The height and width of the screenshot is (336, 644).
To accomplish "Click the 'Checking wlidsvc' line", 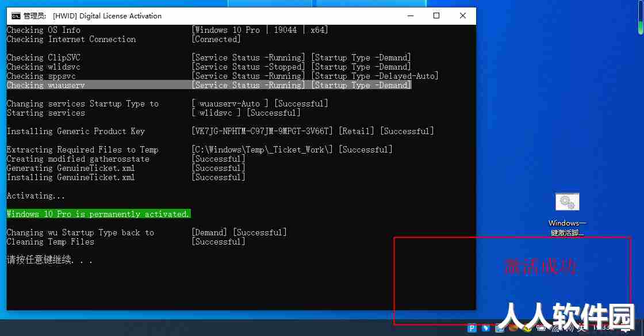I will [44, 67].
